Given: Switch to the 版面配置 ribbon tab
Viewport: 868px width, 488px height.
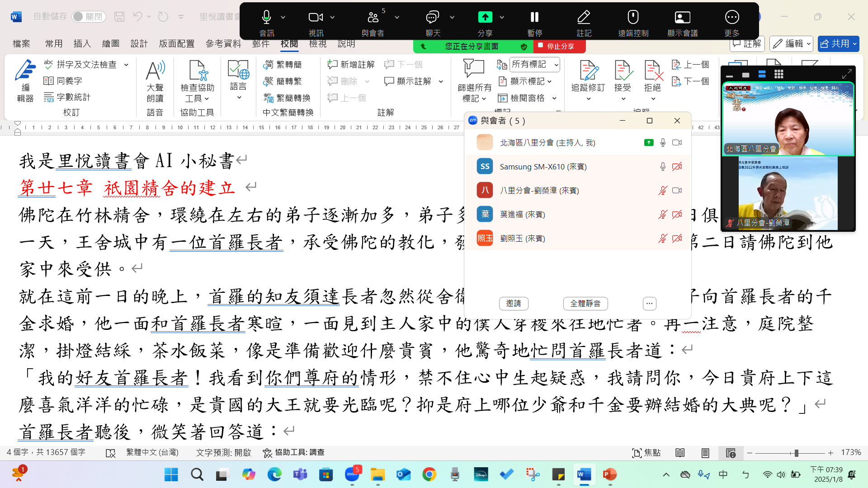Looking at the screenshot, I should tap(176, 44).
